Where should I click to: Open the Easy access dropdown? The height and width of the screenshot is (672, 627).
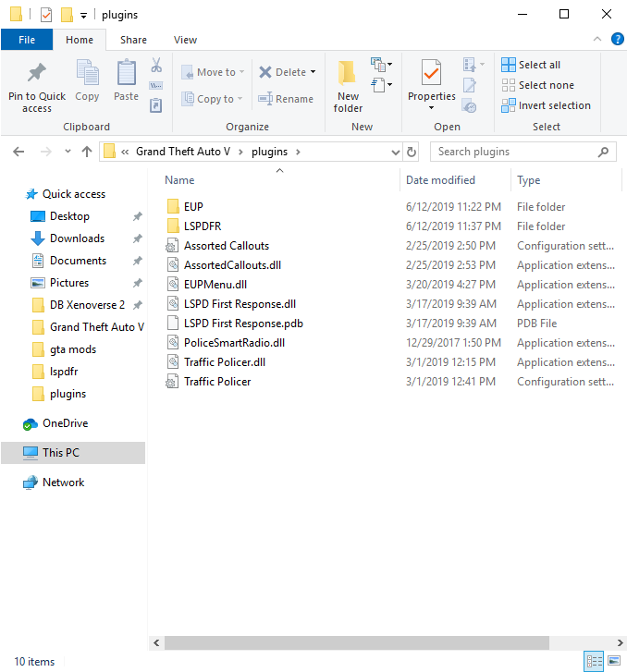click(381, 85)
